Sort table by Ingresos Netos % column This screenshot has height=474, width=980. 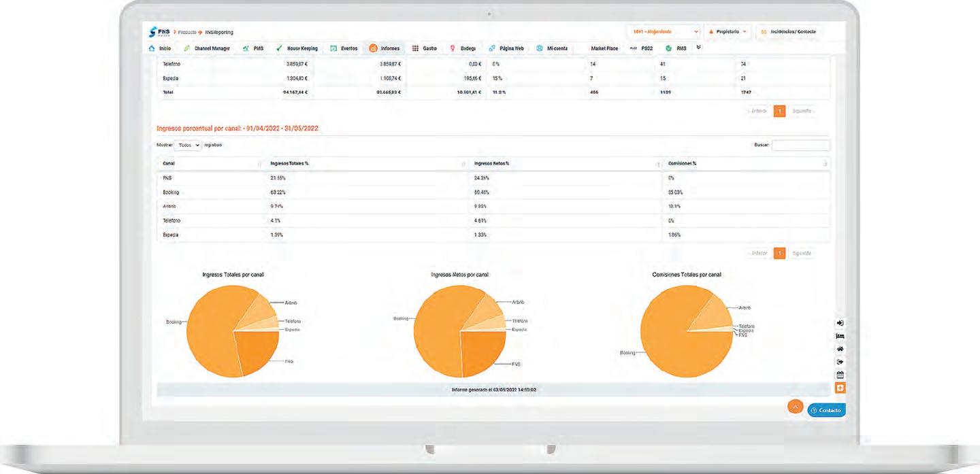[x=566, y=164]
